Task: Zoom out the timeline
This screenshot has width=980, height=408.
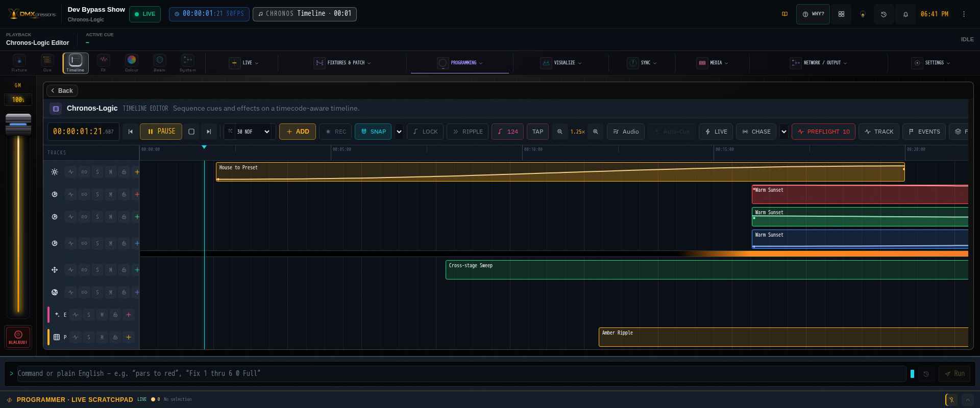Action: click(560, 132)
